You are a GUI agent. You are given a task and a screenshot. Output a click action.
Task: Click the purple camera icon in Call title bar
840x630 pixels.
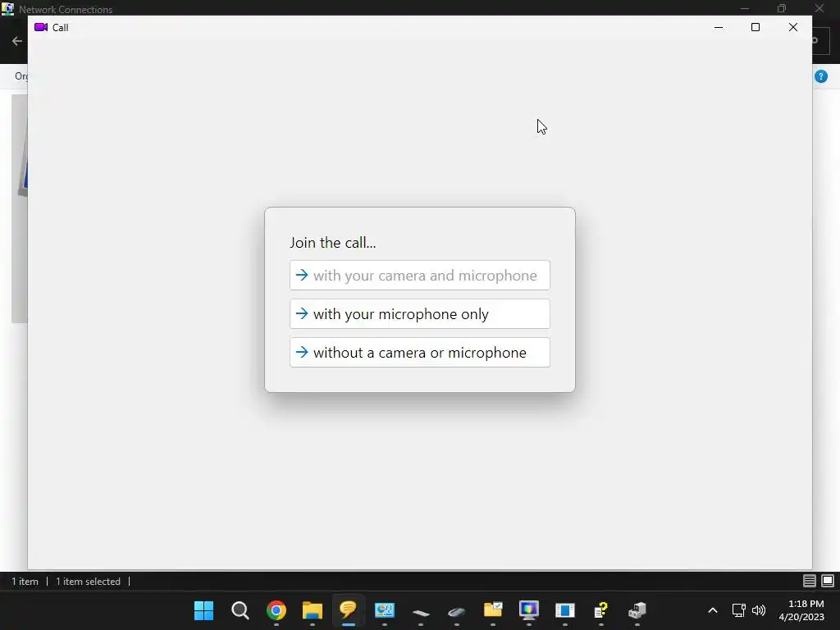point(41,27)
